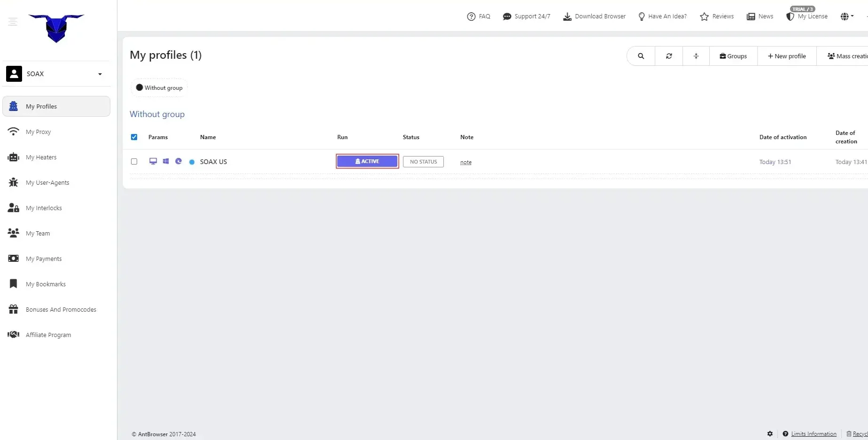Click the SOAX US profile name
Viewport: 868px width, 440px height.
213,162
